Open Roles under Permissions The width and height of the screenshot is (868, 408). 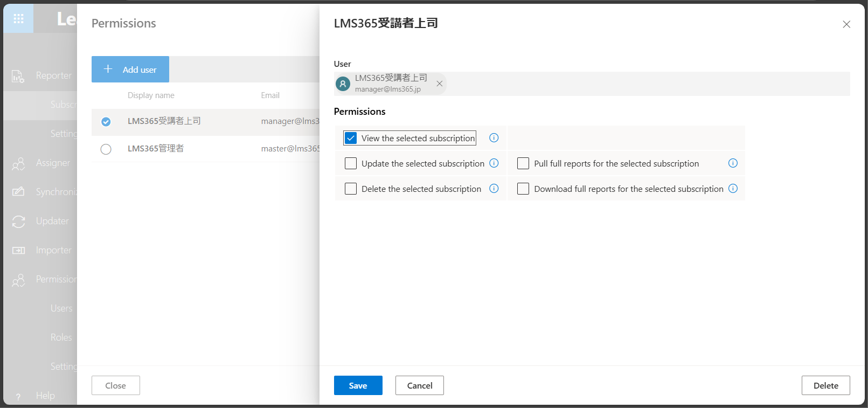[61, 337]
